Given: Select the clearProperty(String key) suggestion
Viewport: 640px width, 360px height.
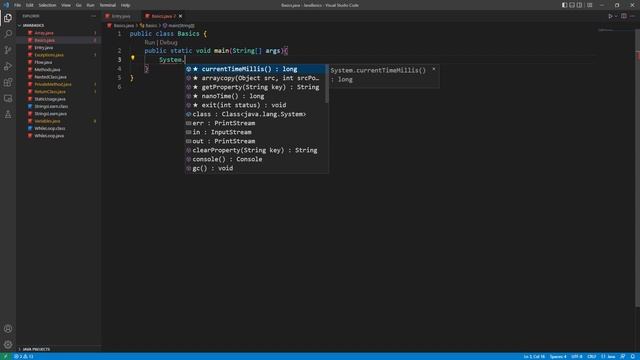Looking at the screenshot, I should pos(257,150).
